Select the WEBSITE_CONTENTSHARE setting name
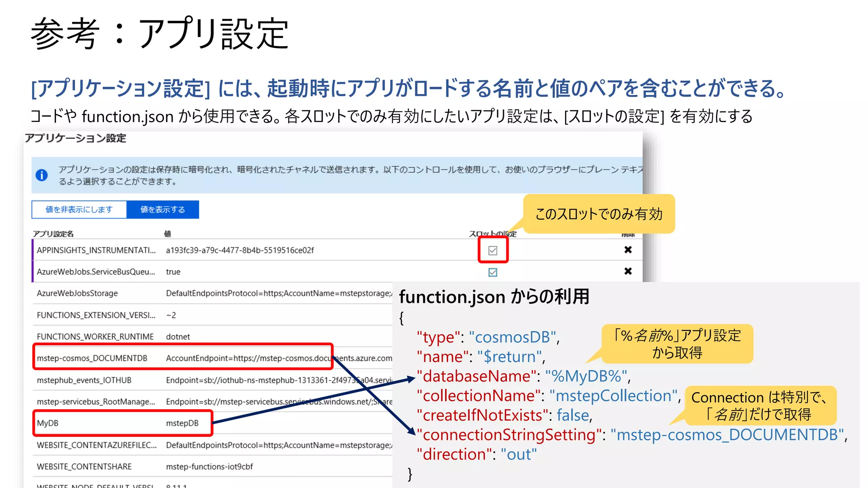The width and height of the screenshot is (868, 488). 84,466
